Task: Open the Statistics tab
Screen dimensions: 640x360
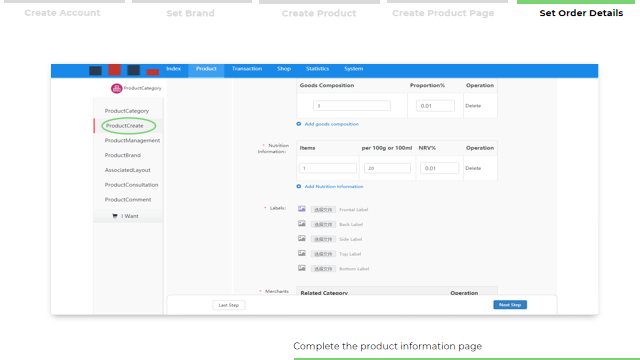Action: (318, 69)
